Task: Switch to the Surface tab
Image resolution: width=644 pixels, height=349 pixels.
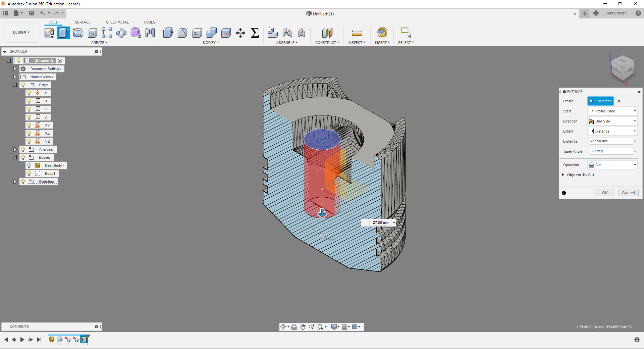Action: [x=83, y=22]
